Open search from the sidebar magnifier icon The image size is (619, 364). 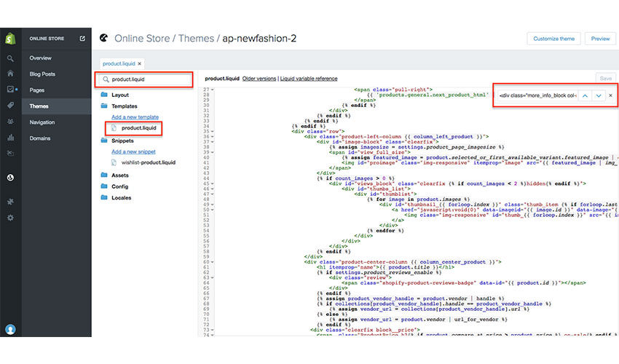point(10,58)
